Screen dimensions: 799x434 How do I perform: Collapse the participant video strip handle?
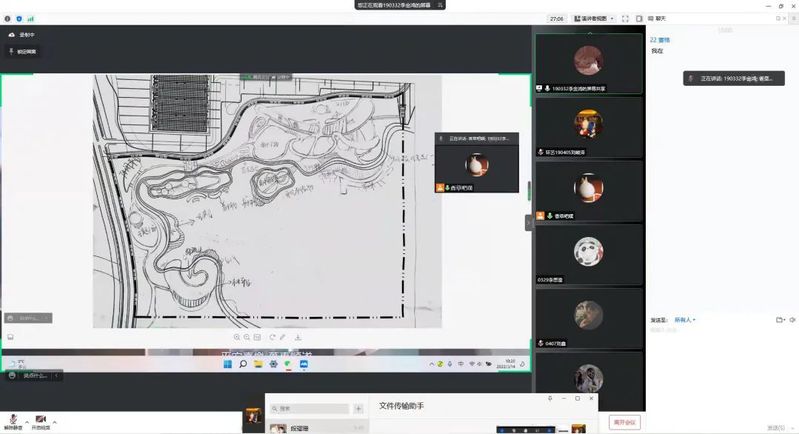point(529,223)
